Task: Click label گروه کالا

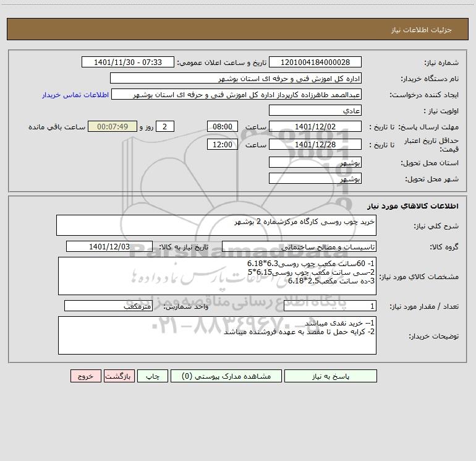Action: pyautogui.click(x=444, y=247)
